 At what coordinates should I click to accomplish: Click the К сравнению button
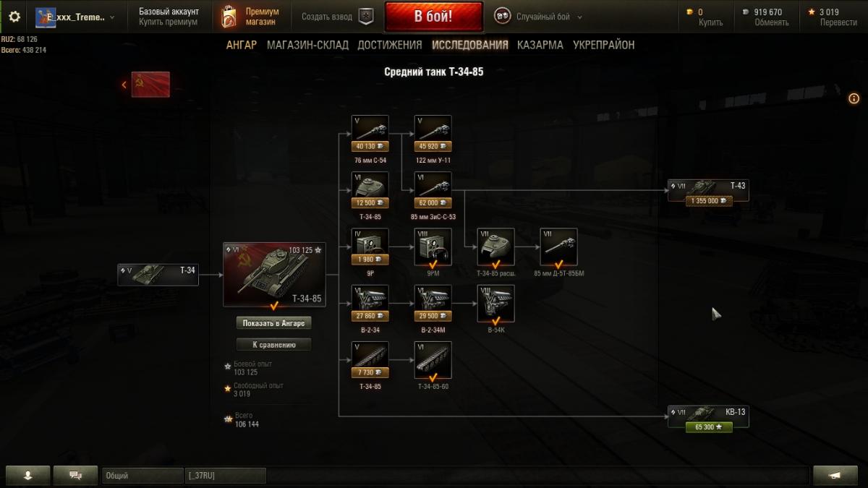(x=274, y=345)
